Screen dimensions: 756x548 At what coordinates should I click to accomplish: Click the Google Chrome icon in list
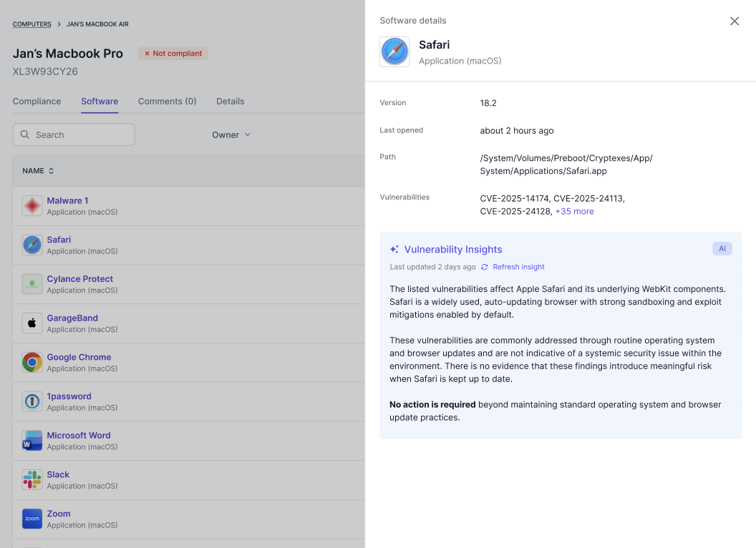point(32,363)
